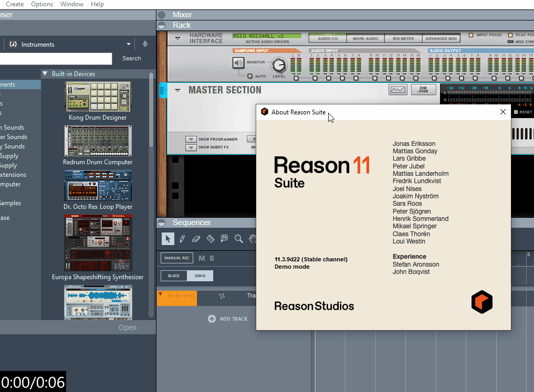Click the orange transport track ruler

[x=177, y=299]
